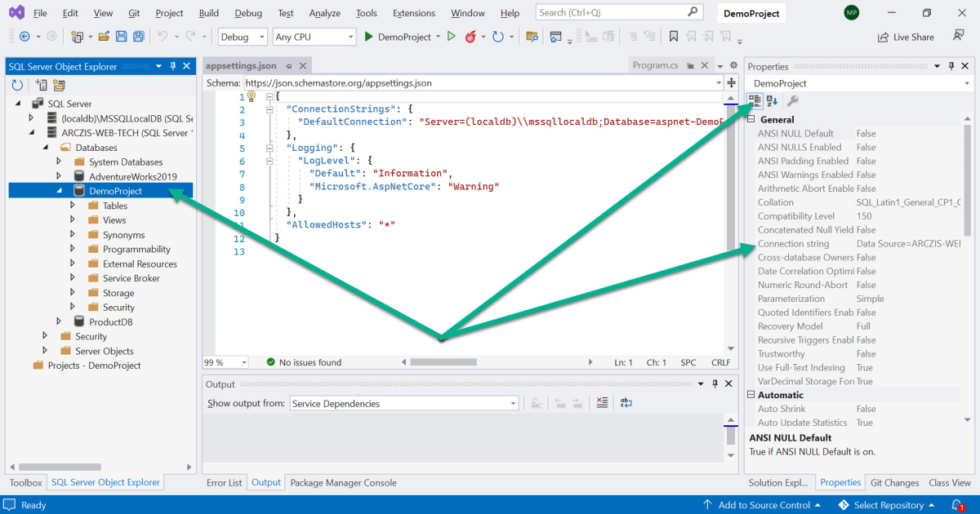Image resolution: width=980 pixels, height=514 pixels.
Task: Collapse the DemoProject database node
Action: [59, 191]
